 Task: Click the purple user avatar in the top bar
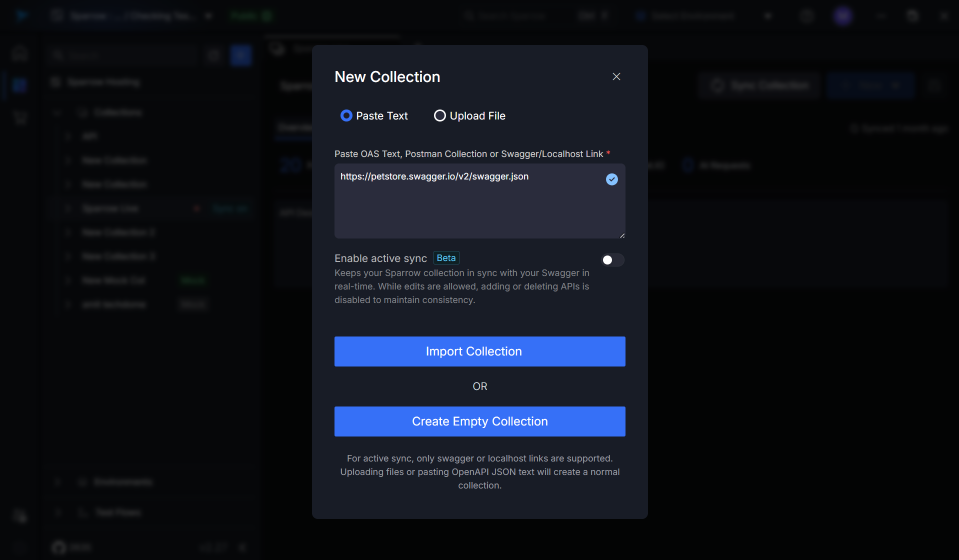coord(842,15)
